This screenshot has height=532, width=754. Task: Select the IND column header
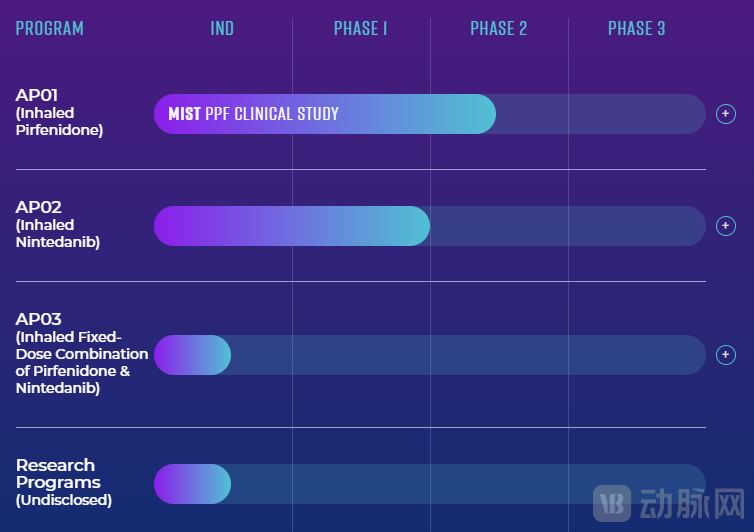(x=222, y=28)
